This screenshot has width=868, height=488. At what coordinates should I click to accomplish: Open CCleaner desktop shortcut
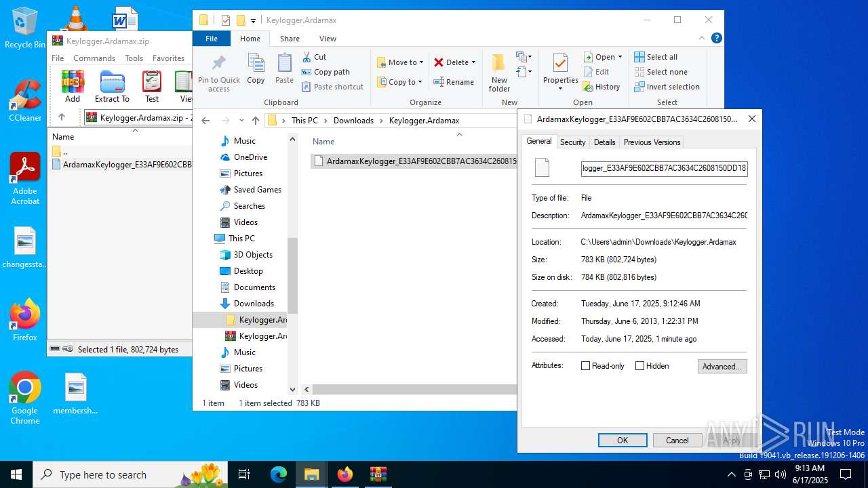click(25, 101)
